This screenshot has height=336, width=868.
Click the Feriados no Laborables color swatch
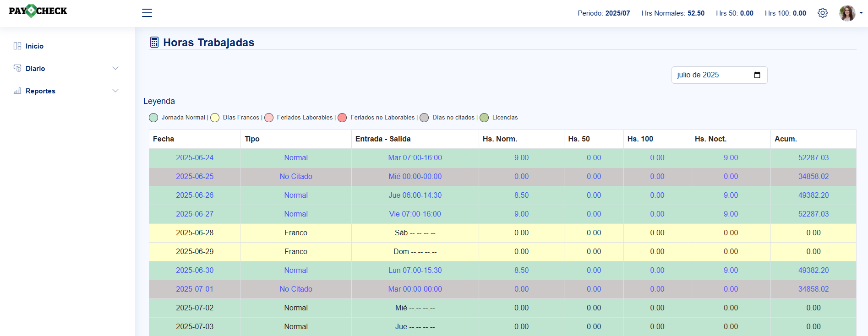(342, 118)
